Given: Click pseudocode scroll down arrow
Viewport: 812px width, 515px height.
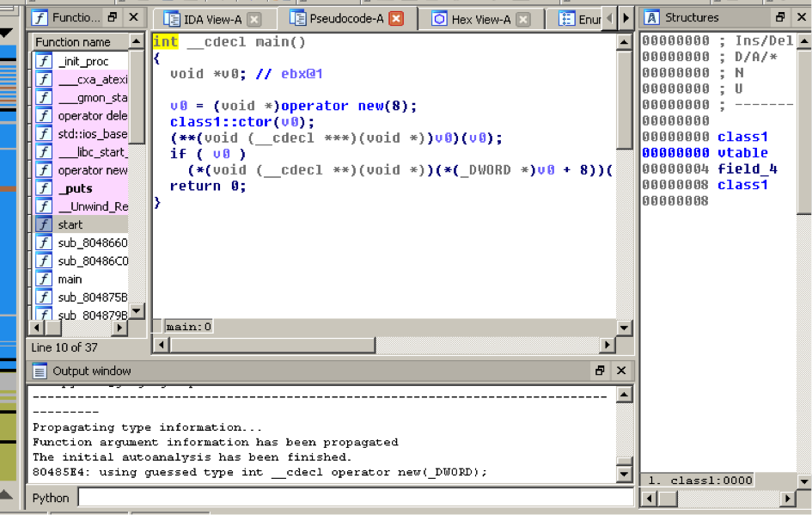Looking at the screenshot, I should [624, 328].
